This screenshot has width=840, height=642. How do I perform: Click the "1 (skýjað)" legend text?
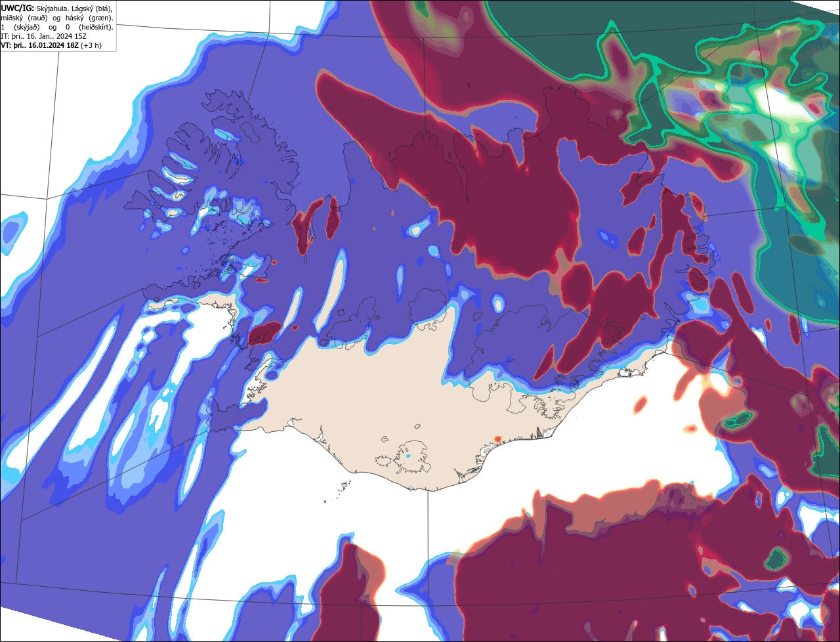[x=20, y=28]
